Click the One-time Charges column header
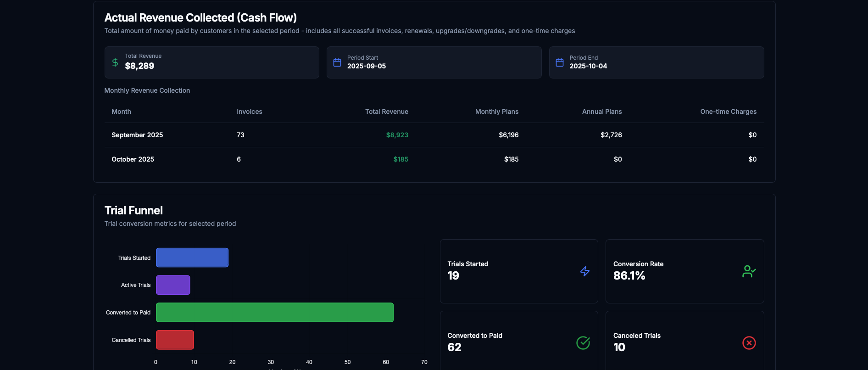This screenshot has height=370, width=868. click(728, 112)
